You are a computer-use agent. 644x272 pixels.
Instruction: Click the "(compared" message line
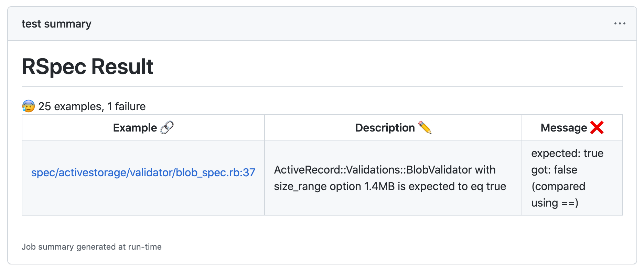pos(558,186)
